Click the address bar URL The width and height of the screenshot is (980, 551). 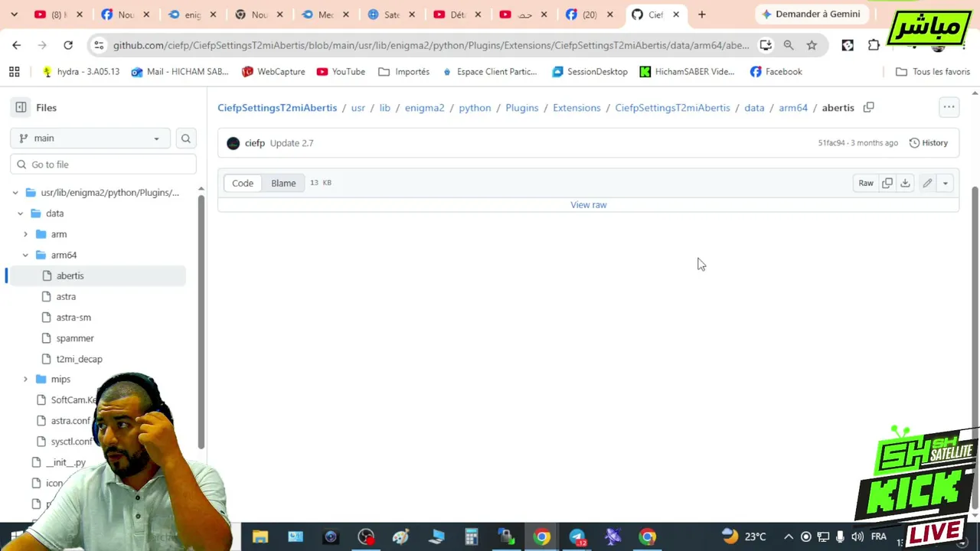click(431, 45)
